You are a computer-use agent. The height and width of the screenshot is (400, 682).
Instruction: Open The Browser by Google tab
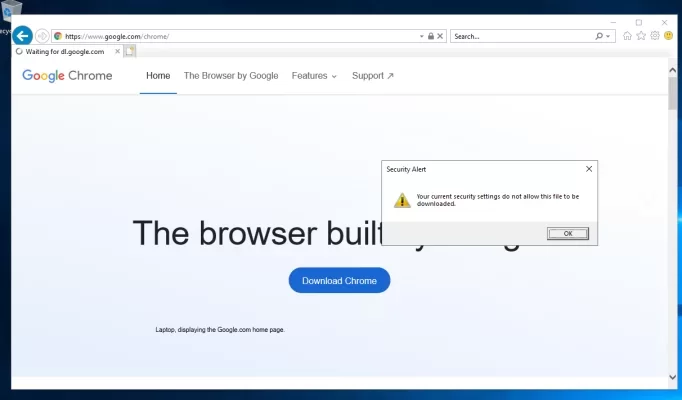tap(231, 75)
